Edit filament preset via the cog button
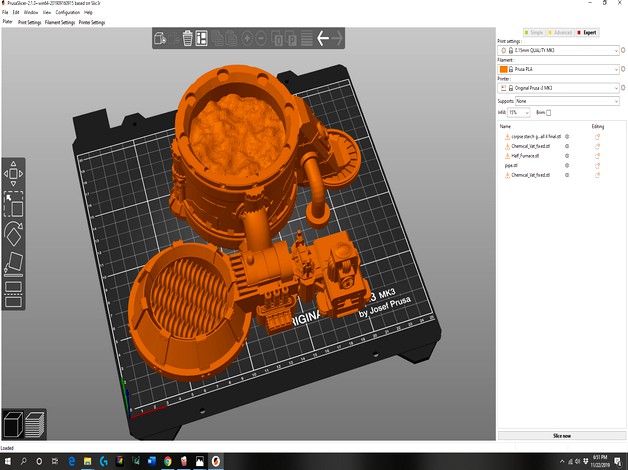Viewport: 628px width, 470px height. [x=623, y=69]
